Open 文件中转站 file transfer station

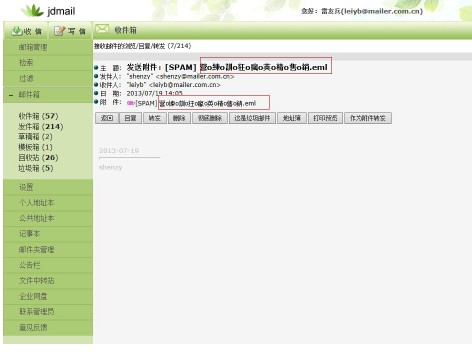[x=36, y=281]
